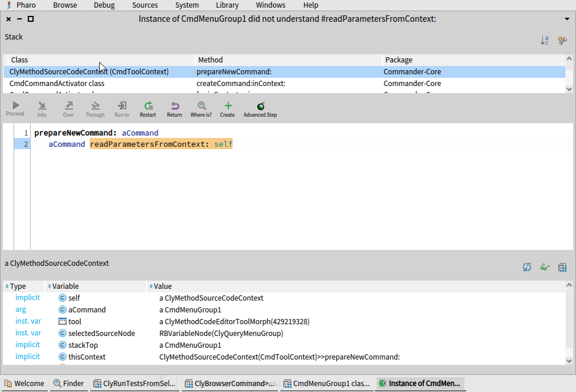Click the Return debugger action
Viewport: 576px width, 392px height.
pos(175,109)
